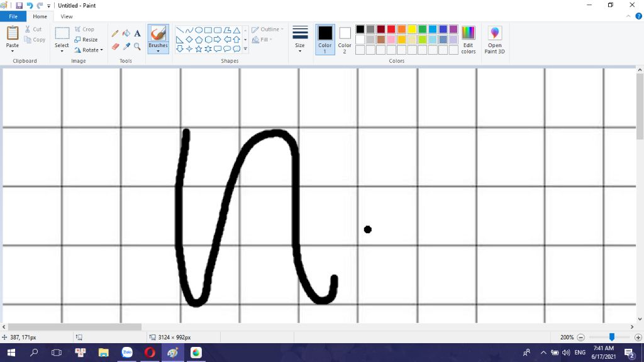Open the shape Outline dropdown
Viewport: 644px width, 362px height.
pos(267,30)
